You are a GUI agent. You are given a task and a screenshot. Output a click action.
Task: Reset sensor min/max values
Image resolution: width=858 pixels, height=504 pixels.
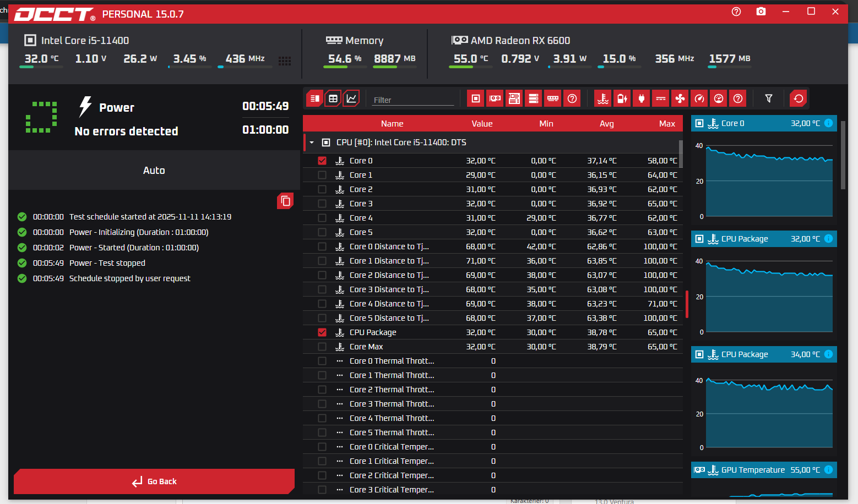[x=799, y=98]
